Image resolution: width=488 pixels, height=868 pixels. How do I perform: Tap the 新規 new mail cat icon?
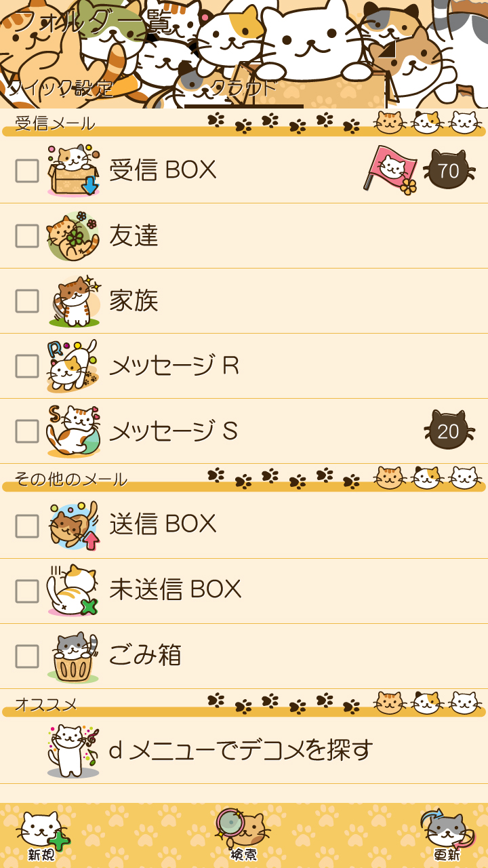tap(43, 835)
